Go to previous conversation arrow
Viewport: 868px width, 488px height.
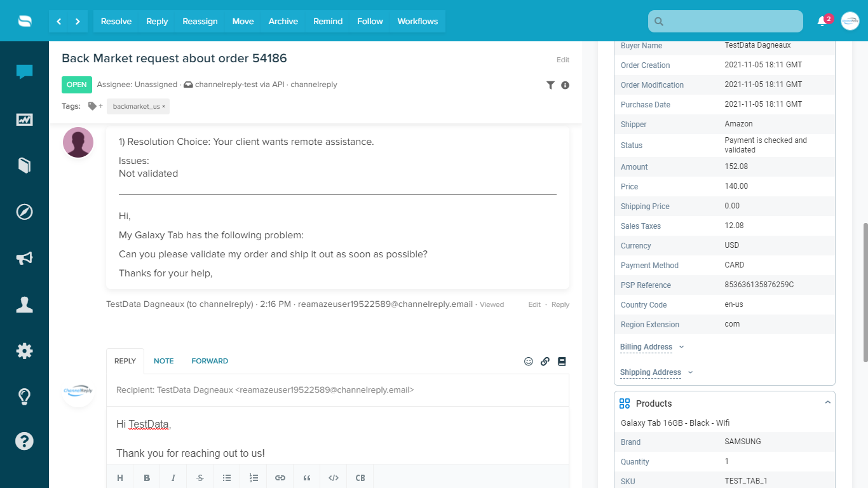point(58,21)
